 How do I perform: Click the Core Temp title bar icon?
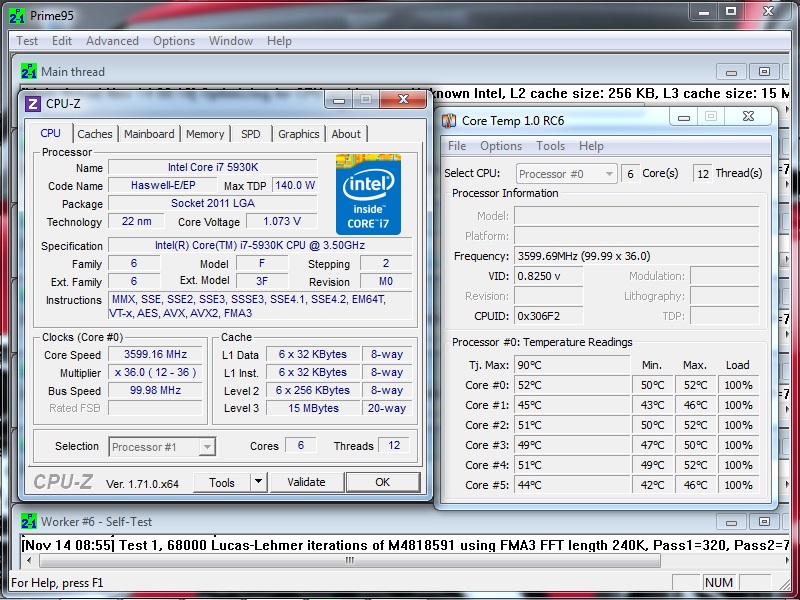click(449, 121)
